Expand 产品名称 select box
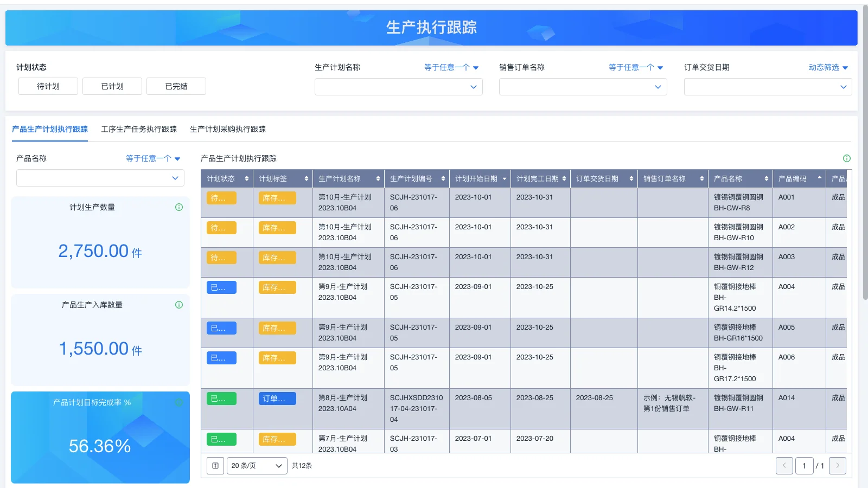868x488 pixels. (x=100, y=178)
